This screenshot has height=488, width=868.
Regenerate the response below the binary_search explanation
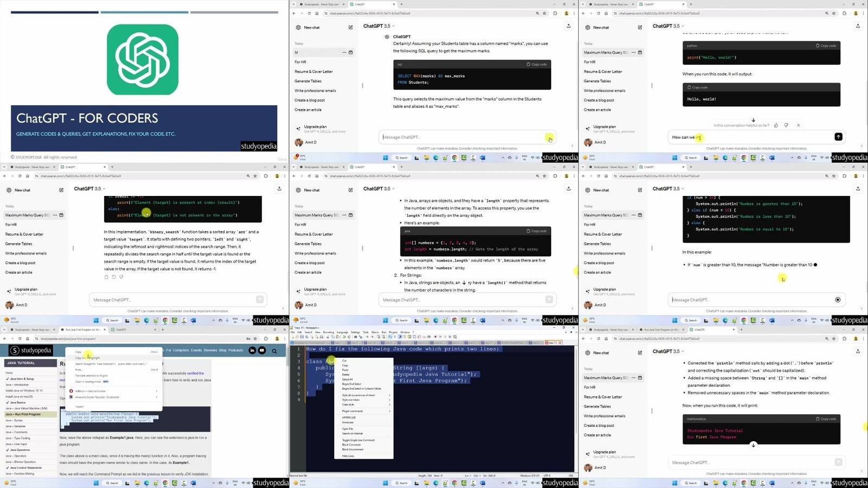(x=114, y=277)
